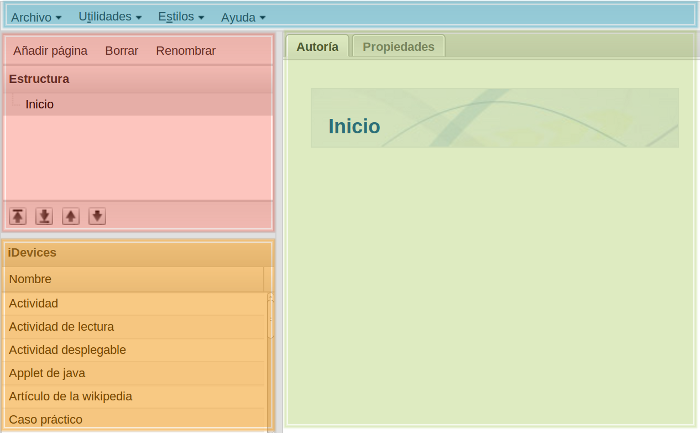Select the Inicio node in Estructura tree
Image resolution: width=700 pixels, height=433 pixels.
[x=40, y=104]
